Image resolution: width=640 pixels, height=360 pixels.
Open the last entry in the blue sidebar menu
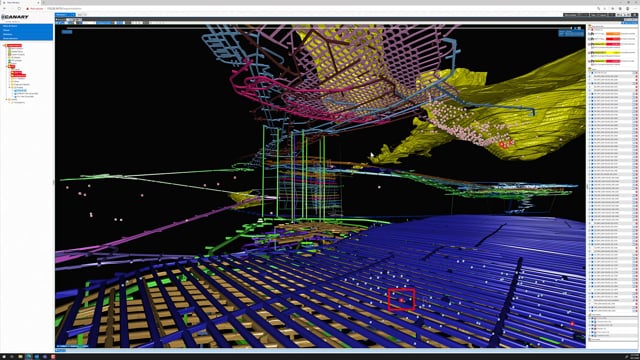tap(27, 38)
